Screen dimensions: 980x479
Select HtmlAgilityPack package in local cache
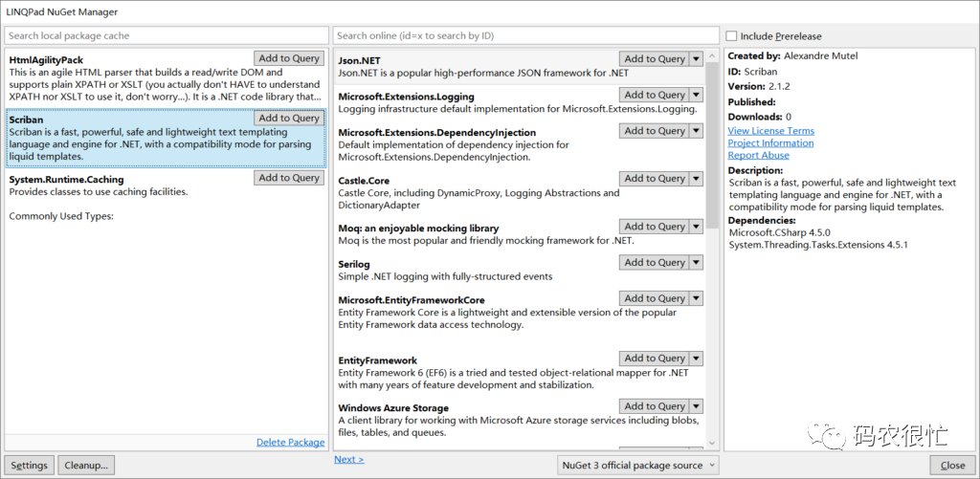click(x=167, y=77)
